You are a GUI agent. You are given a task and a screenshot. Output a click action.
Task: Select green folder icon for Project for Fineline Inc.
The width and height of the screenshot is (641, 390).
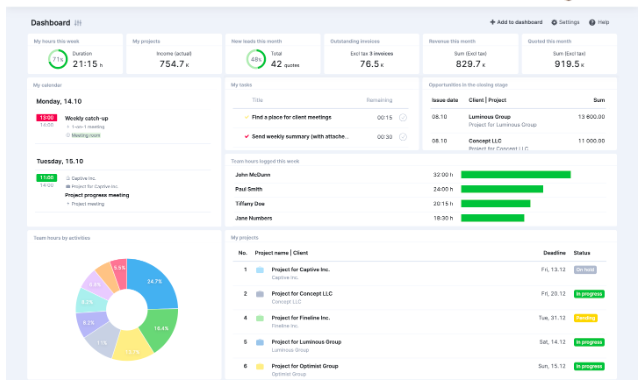[260, 318]
